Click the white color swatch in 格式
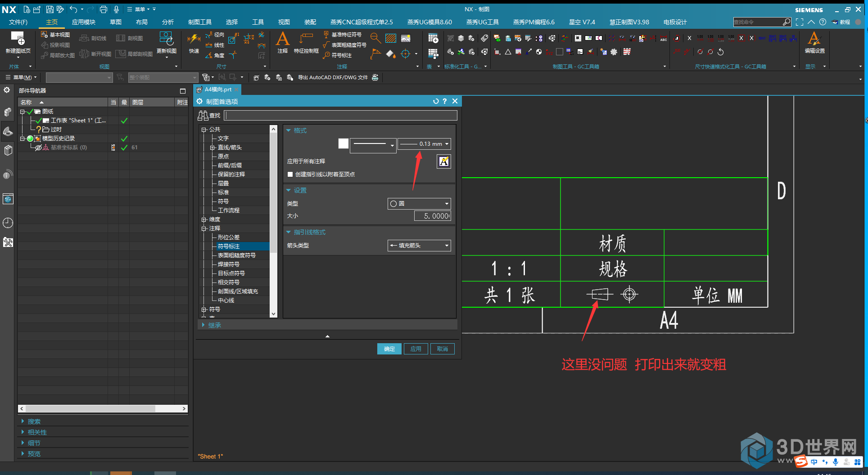 coord(344,143)
